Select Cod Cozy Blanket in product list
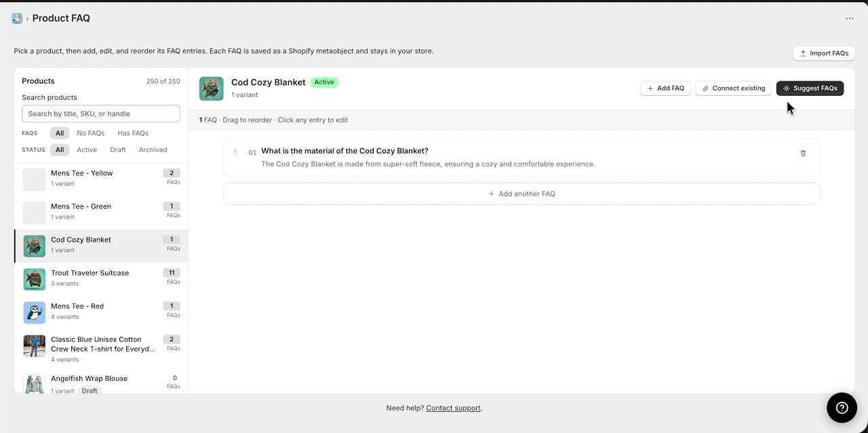The height and width of the screenshot is (433, 868). point(101,246)
